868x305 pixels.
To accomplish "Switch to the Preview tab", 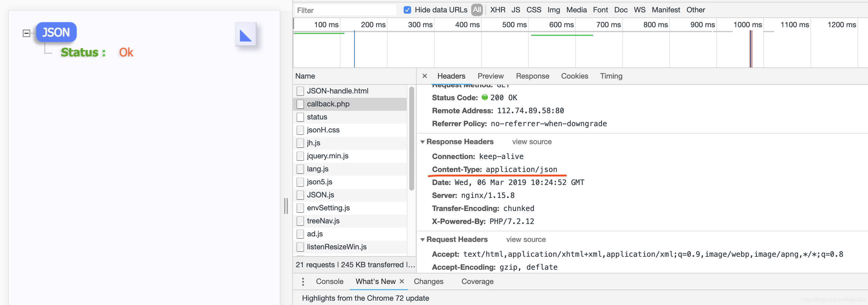I will click(x=491, y=76).
